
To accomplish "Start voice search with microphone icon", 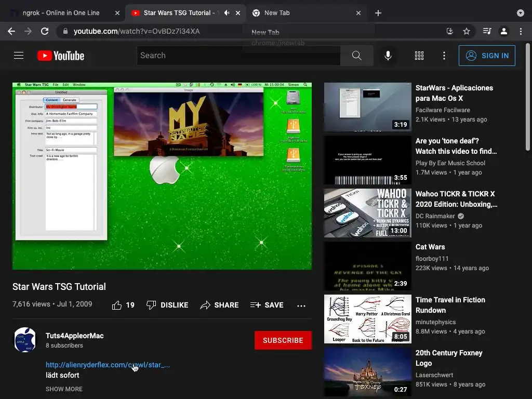I will click(x=388, y=55).
